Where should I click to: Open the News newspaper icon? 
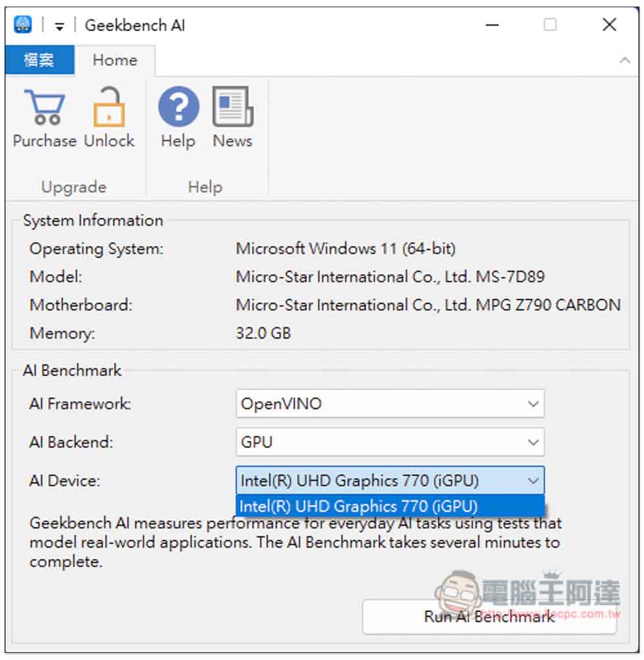(x=233, y=106)
